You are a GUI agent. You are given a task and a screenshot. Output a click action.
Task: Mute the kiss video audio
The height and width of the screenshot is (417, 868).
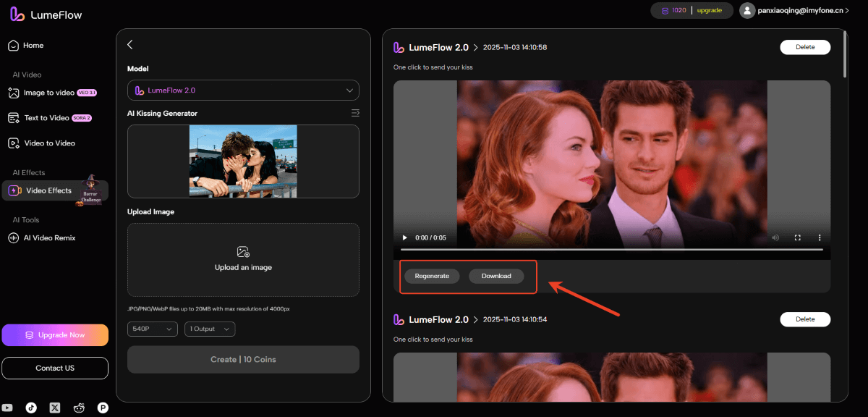775,237
